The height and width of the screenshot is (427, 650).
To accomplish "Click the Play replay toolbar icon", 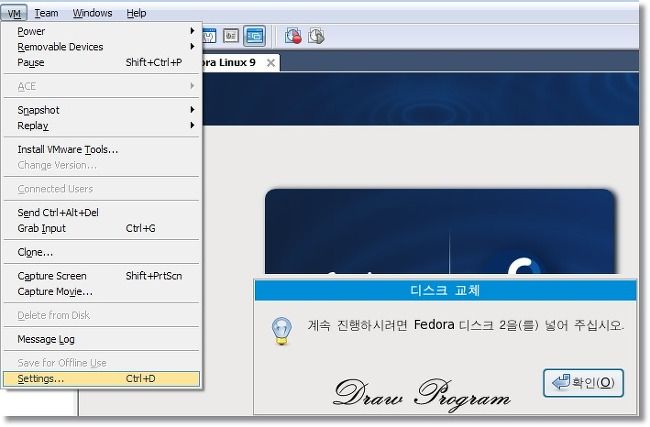I will coord(316,36).
